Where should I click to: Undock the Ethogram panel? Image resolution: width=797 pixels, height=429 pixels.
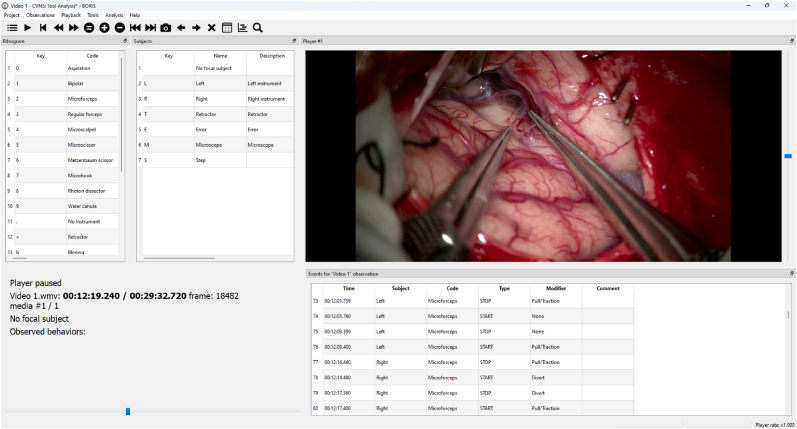pos(125,41)
